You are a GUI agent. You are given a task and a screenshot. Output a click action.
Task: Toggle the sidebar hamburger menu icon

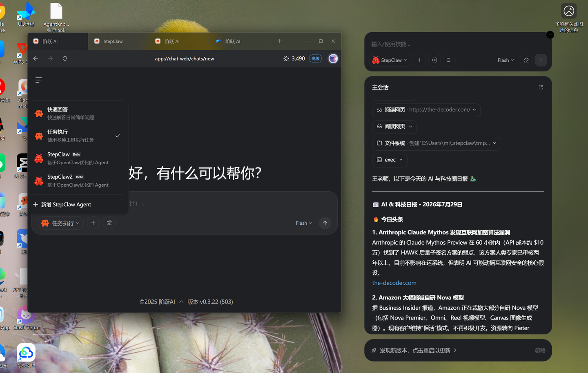click(x=38, y=80)
